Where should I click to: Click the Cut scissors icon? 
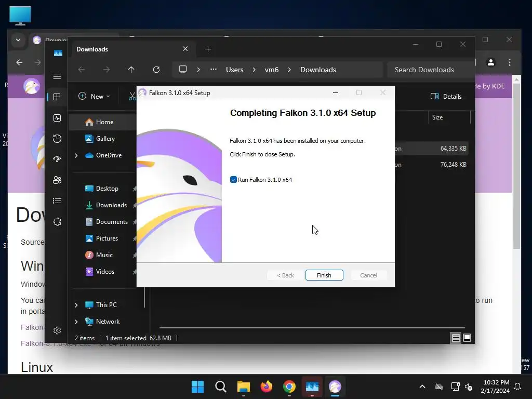pyautogui.click(x=132, y=96)
